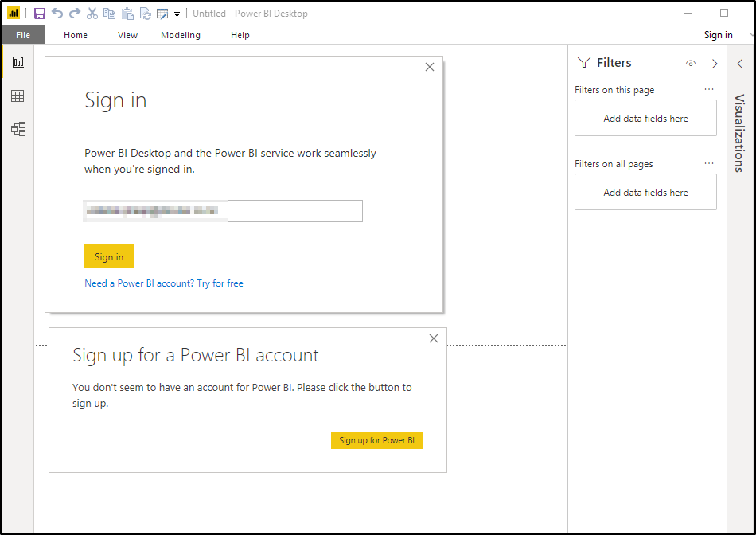756x535 pixels.
Task: Refresh data with the toolbar refresh icon
Action: coord(145,13)
